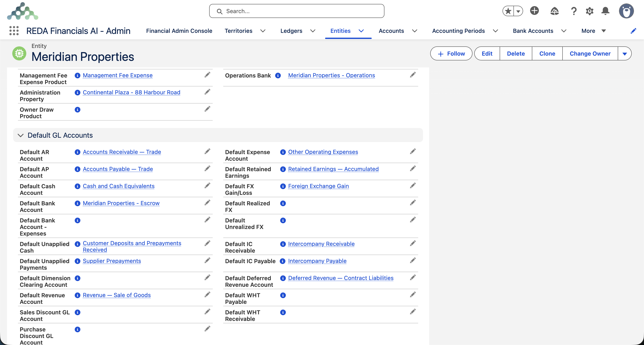Edit Default Retained Earnings pencil icon
644x345 pixels.
click(x=413, y=168)
